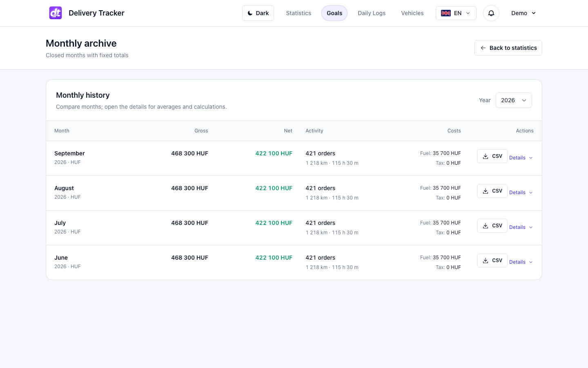This screenshot has width=588, height=368.
Task: Download September CSV export
Action: [492, 156]
